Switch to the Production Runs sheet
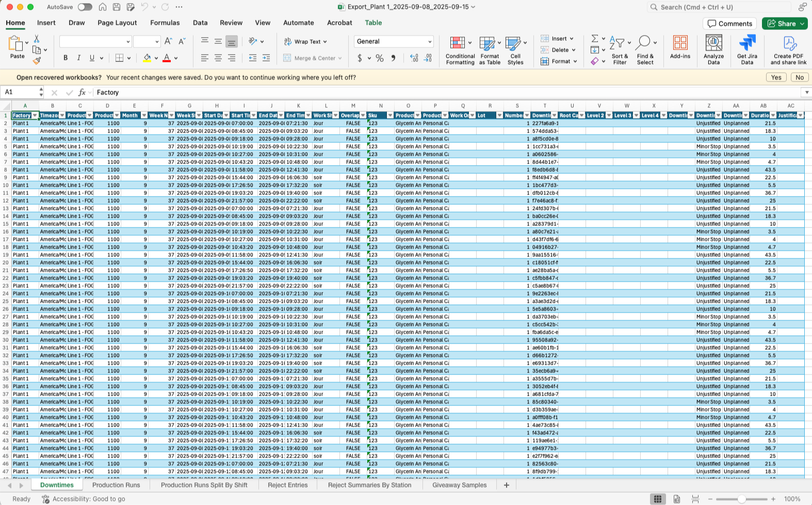The height and width of the screenshot is (505, 812). pyautogui.click(x=116, y=485)
